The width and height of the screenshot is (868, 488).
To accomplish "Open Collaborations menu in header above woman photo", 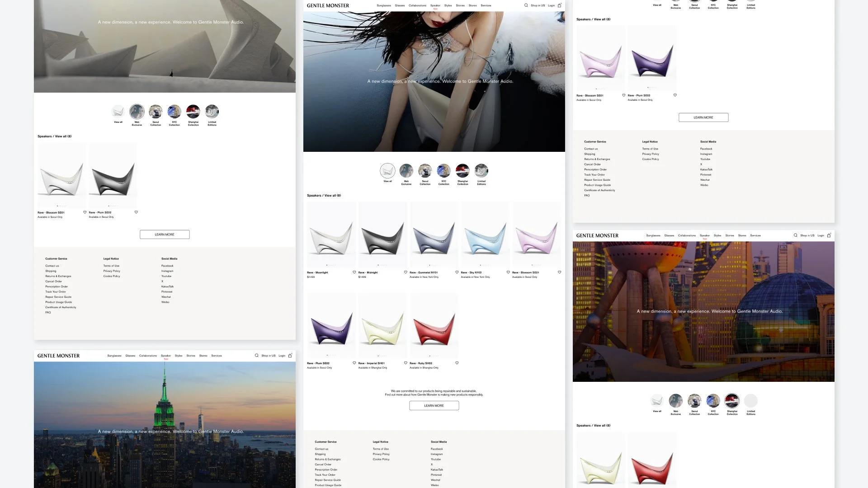I will point(417,5).
